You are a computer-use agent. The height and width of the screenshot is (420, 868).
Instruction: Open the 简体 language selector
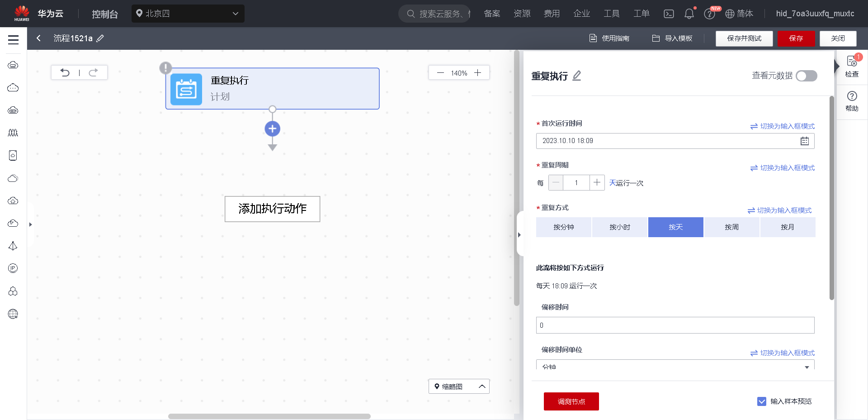[x=739, y=14]
